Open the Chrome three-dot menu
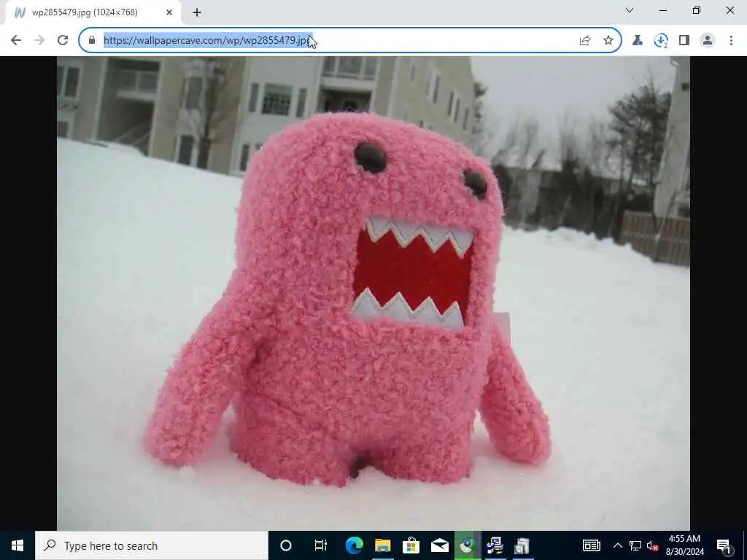This screenshot has height=560, width=747. [x=731, y=41]
